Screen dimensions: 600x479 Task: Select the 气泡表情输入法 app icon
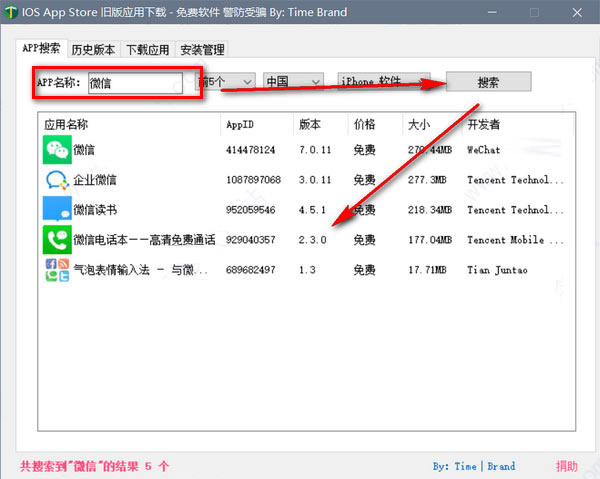[57, 270]
